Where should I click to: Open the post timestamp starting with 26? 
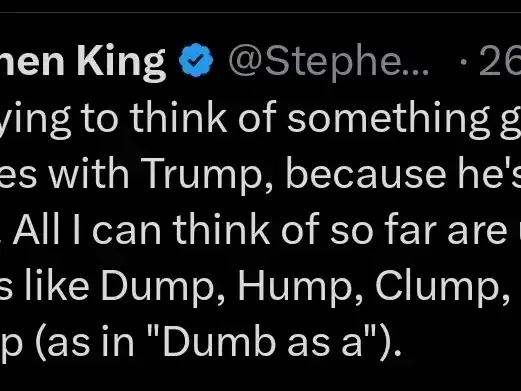pyautogui.click(x=500, y=61)
